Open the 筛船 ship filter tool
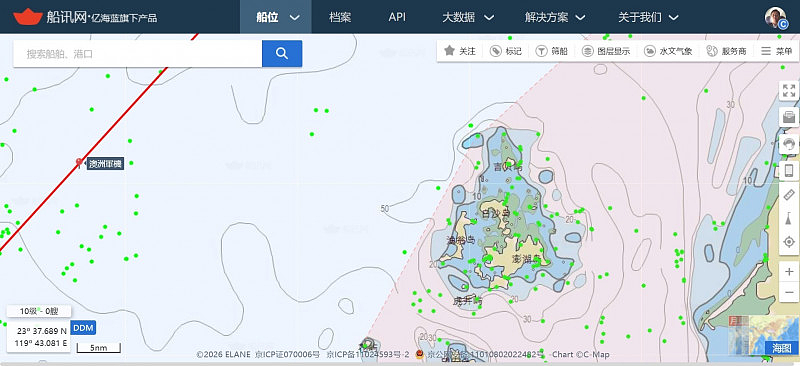800x366 pixels. point(552,51)
